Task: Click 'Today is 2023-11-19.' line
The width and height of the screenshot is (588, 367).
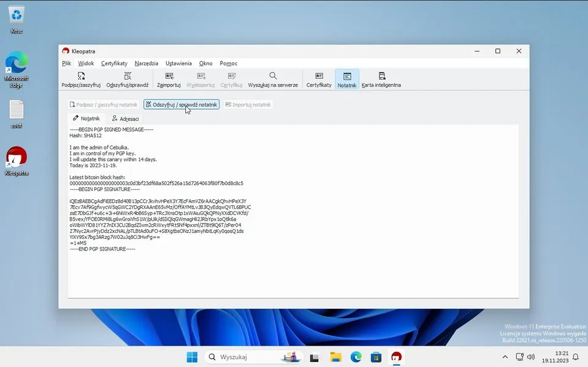Action: [x=93, y=165]
